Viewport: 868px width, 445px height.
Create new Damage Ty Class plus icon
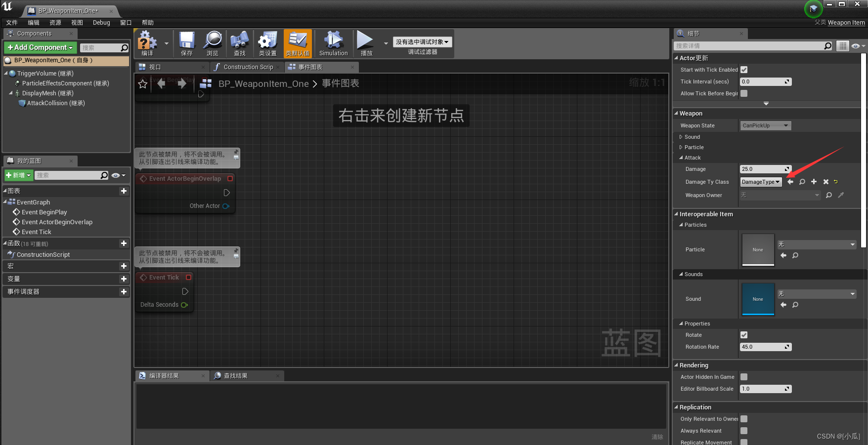pos(814,182)
